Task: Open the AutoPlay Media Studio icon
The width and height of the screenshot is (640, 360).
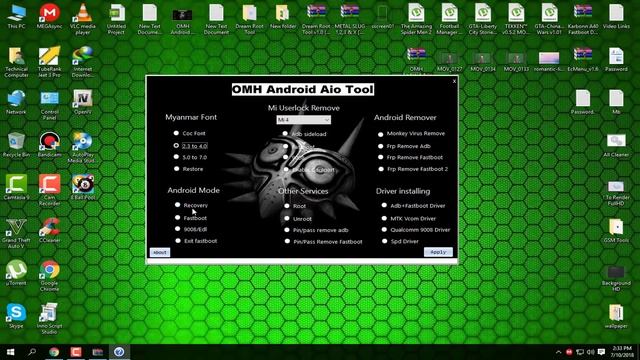Action: tap(83, 148)
